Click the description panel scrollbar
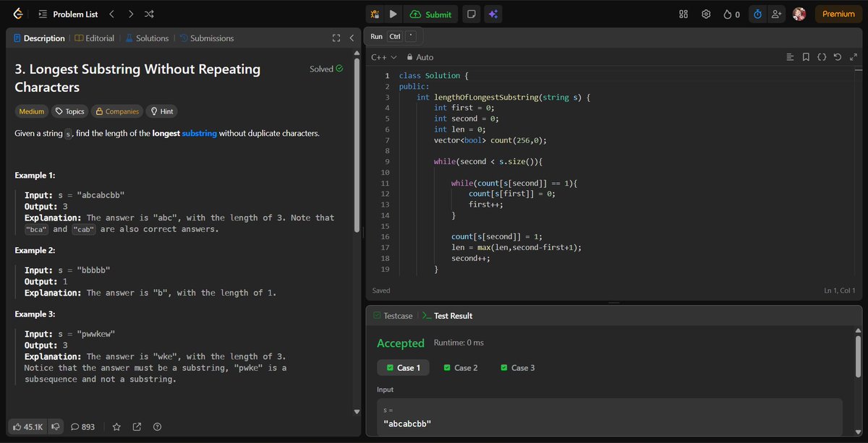The width and height of the screenshot is (868, 443). pyautogui.click(x=357, y=145)
